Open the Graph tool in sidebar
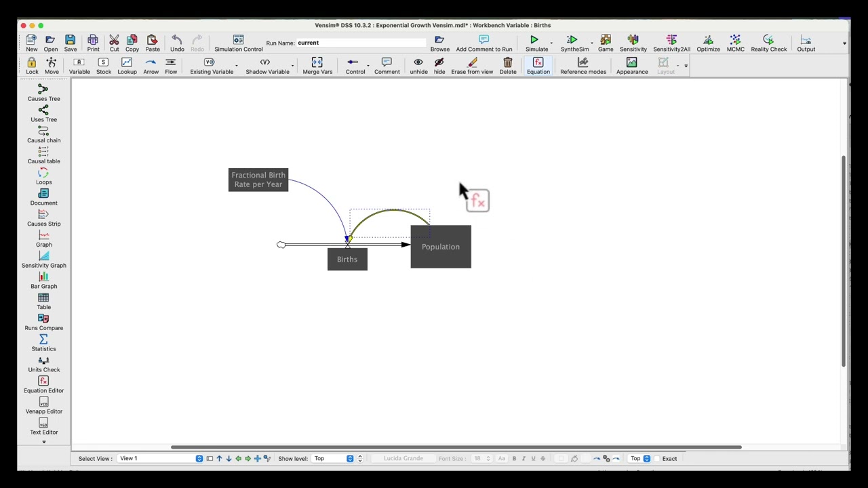The height and width of the screenshot is (488, 868). pyautogui.click(x=43, y=239)
